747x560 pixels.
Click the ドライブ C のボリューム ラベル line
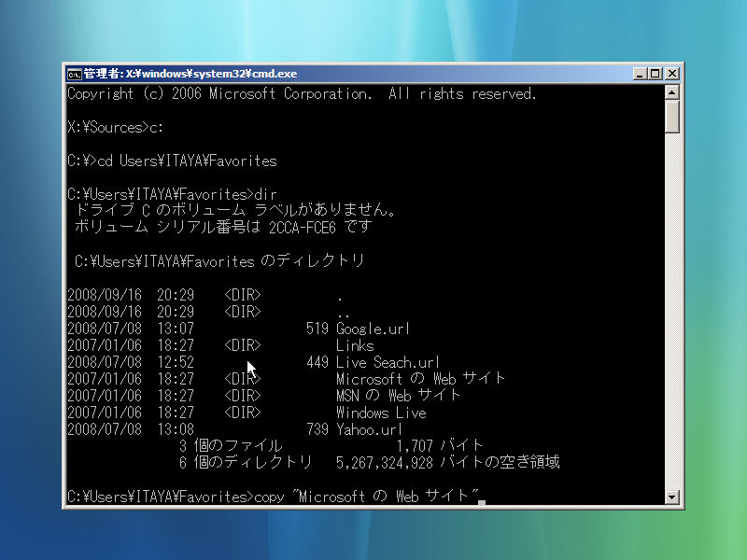[x=235, y=210]
